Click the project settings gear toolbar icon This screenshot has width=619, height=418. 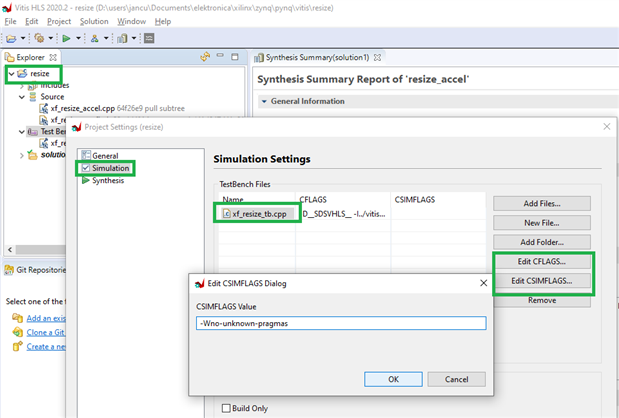point(41,38)
